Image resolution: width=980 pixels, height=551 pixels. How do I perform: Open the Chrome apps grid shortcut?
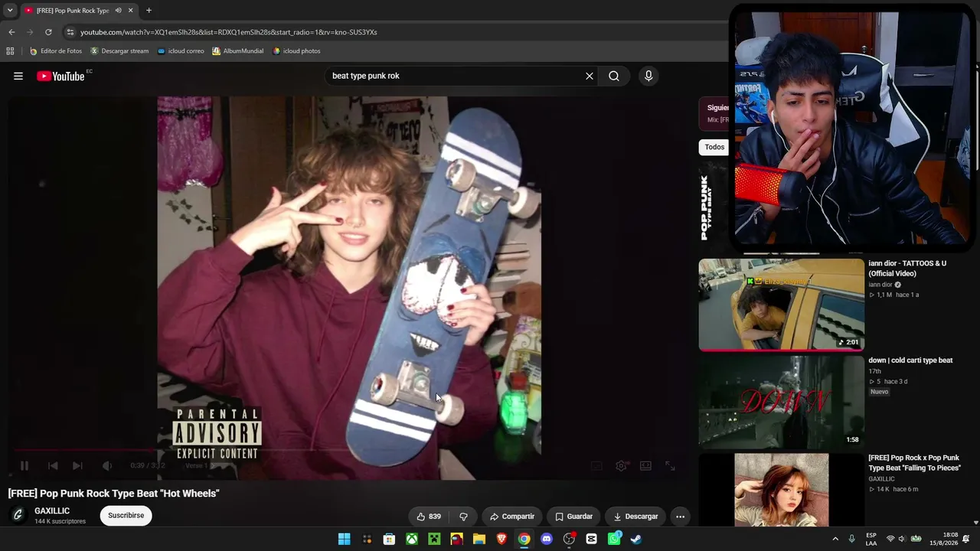[x=10, y=51]
